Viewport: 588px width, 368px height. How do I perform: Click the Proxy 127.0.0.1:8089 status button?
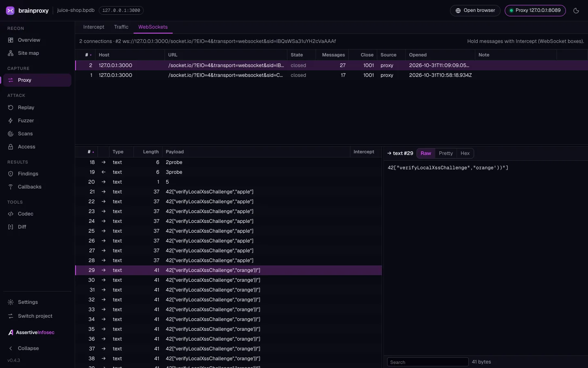535,11
